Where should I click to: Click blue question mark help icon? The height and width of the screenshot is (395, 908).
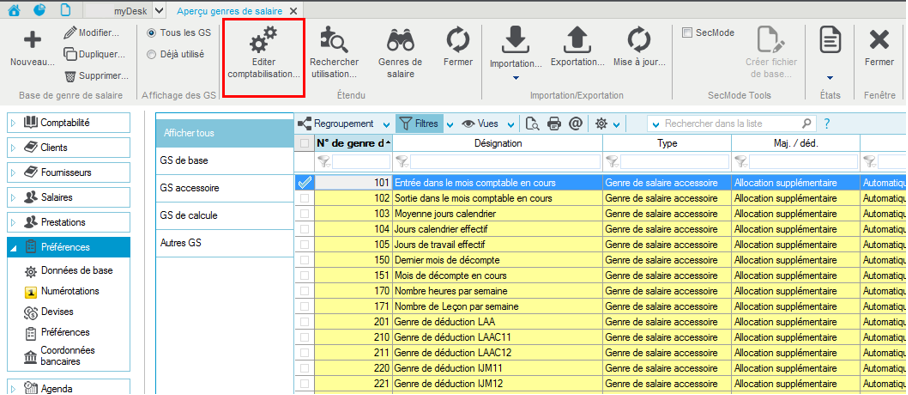coord(827,123)
